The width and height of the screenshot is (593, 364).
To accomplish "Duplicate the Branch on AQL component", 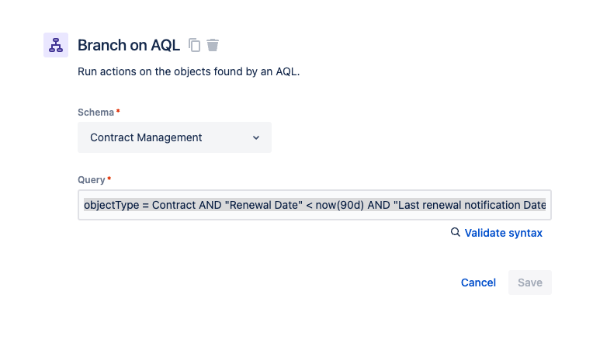I will 195,45.
